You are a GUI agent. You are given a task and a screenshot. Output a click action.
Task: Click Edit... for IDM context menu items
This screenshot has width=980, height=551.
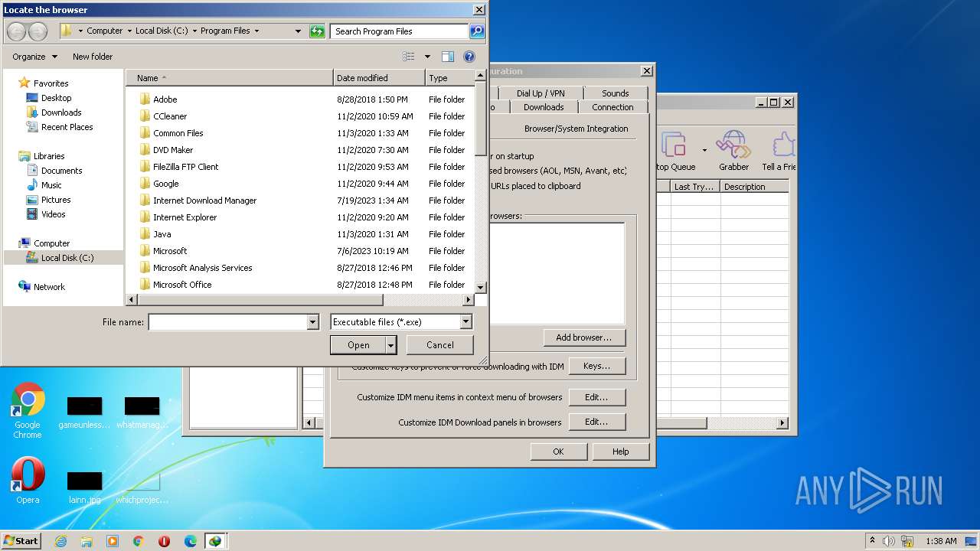(x=597, y=397)
